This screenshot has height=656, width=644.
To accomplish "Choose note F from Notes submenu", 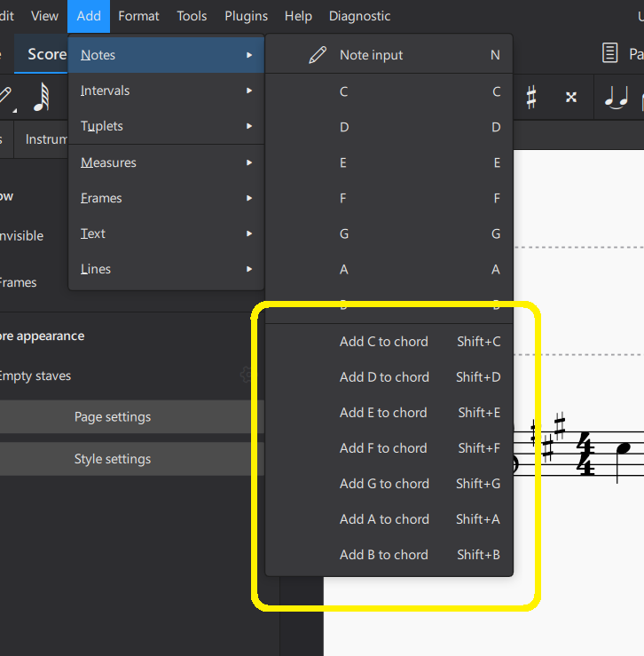I will coord(389,198).
